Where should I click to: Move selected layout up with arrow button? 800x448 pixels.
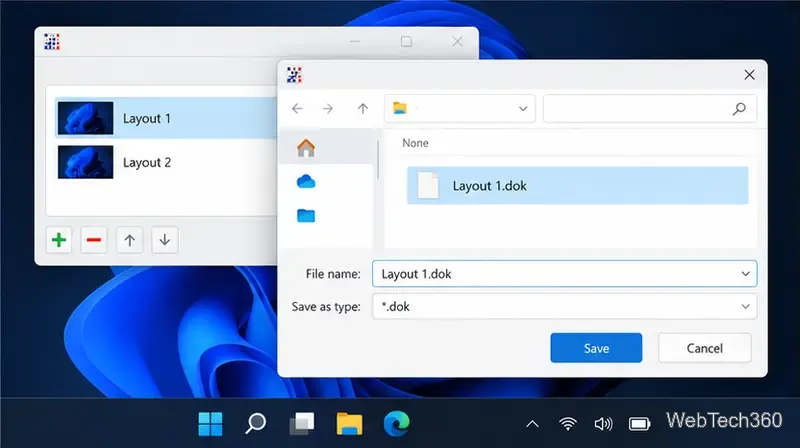[130, 240]
